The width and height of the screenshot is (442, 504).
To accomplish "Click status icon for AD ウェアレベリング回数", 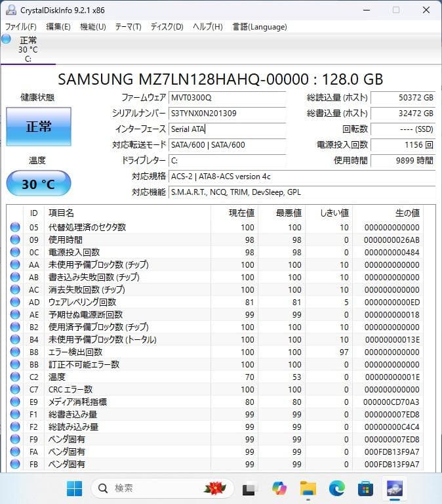I will pos(15,302).
